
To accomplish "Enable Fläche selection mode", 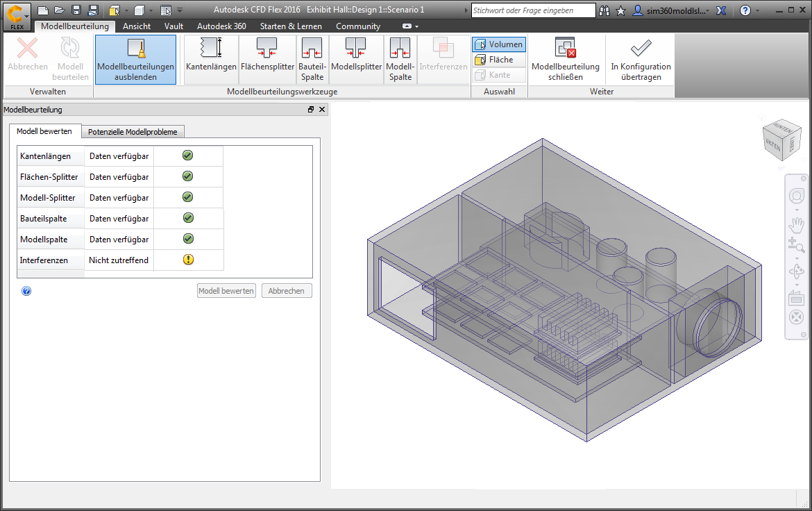I will coord(499,60).
